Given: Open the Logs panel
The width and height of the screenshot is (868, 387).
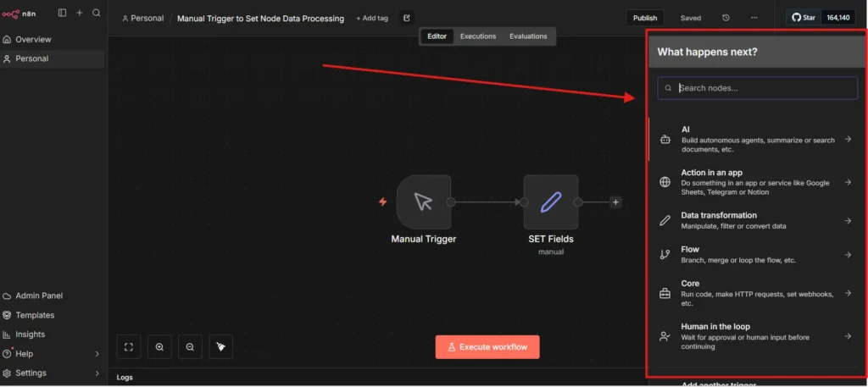Looking at the screenshot, I should [125, 378].
